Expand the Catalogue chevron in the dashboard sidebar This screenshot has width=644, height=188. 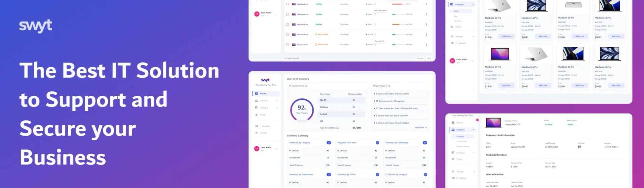[x=277, y=108]
